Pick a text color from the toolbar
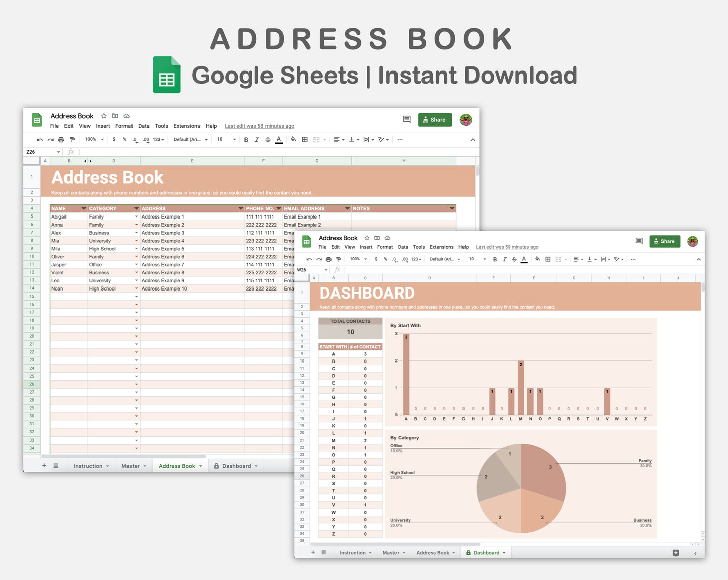The height and width of the screenshot is (580, 728). pos(279,139)
